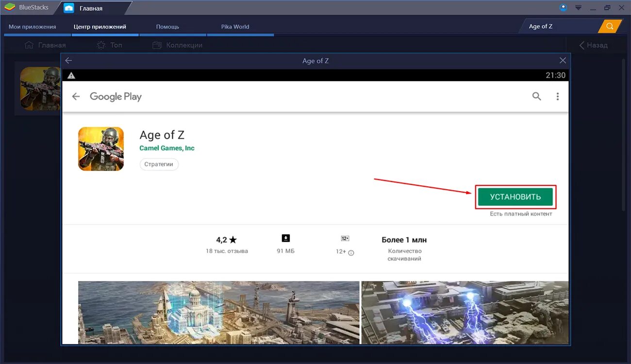This screenshot has height=364, width=631.
Task: Click the orange search button
Action: 610,26
